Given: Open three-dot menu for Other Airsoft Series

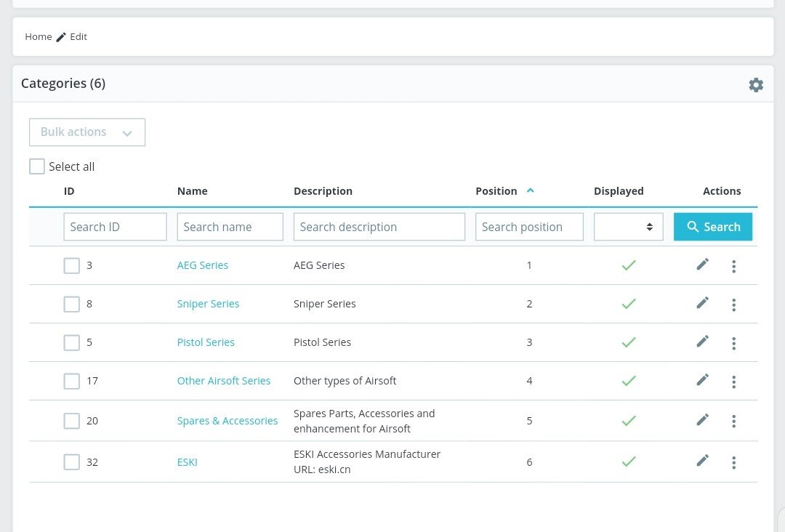Looking at the screenshot, I should (733, 382).
